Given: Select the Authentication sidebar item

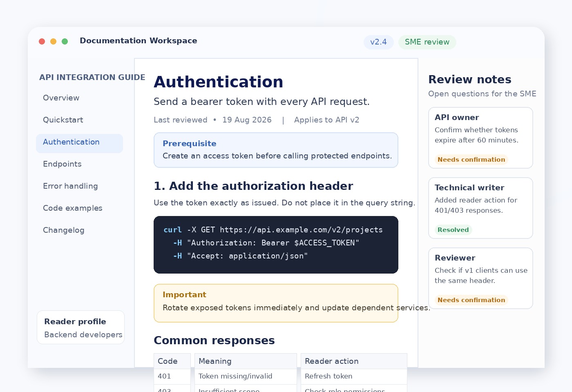Looking at the screenshot, I should [x=79, y=143].
